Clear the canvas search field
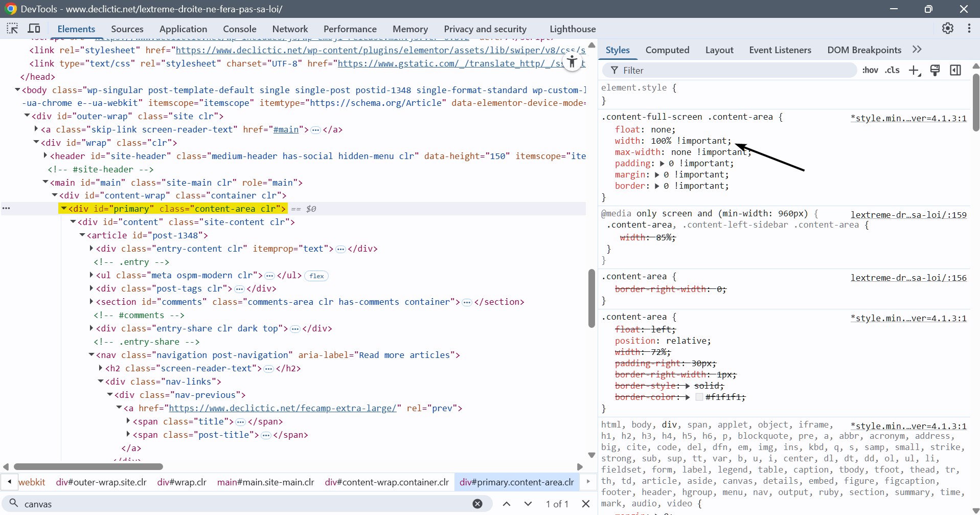Screen dimensions: 980x515 pos(477,504)
